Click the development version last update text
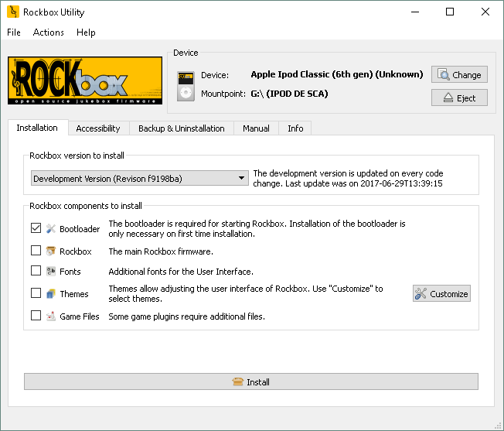504x431 pixels. (348, 179)
